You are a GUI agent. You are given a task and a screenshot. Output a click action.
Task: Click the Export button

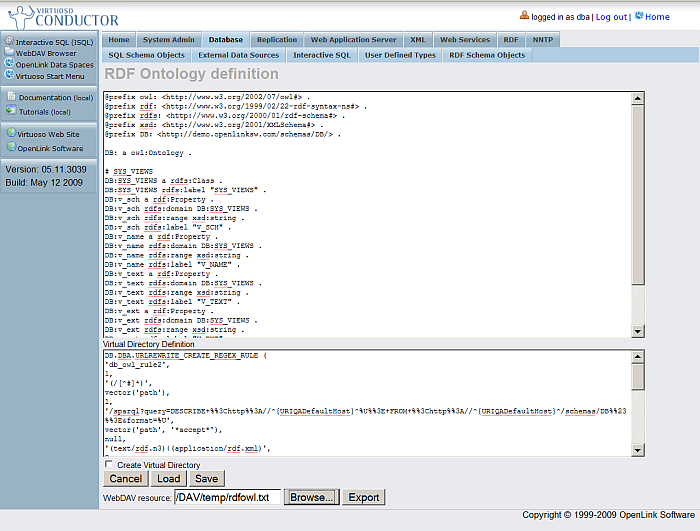click(x=363, y=497)
